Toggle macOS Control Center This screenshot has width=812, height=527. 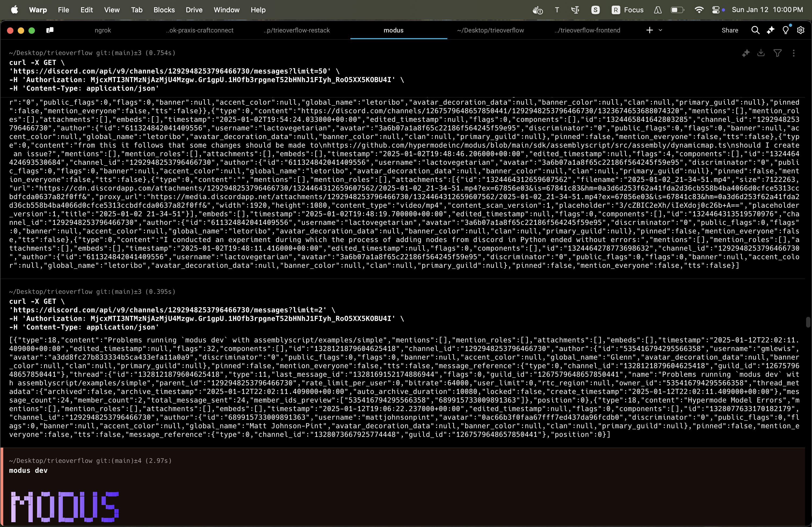(716, 10)
